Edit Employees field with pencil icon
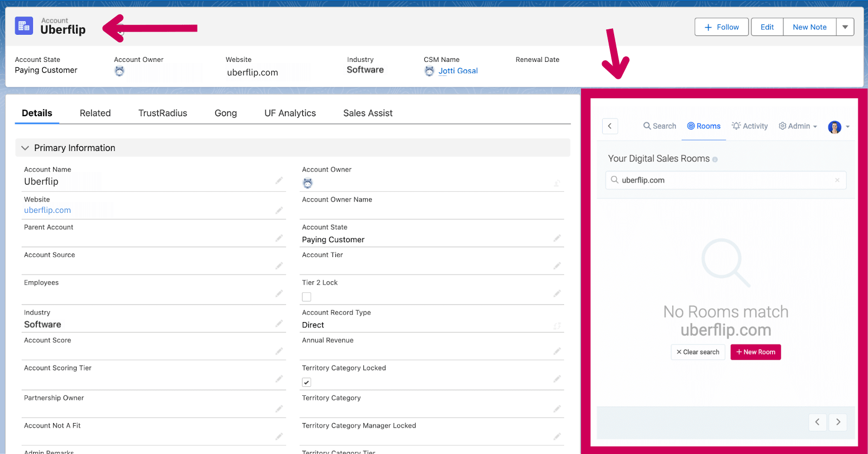Image resolution: width=868 pixels, height=454 pixels. (279, 293)
